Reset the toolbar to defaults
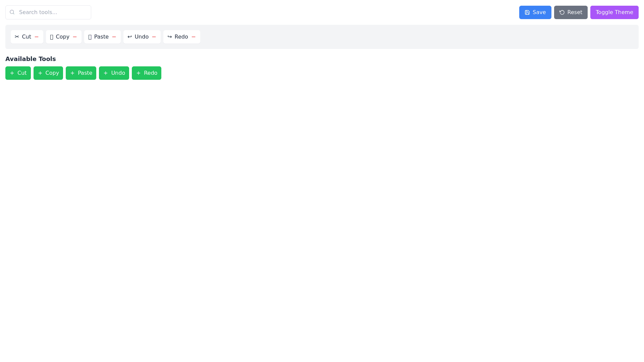The height and width of the screenshot is (362, 644). click(571, 12)
